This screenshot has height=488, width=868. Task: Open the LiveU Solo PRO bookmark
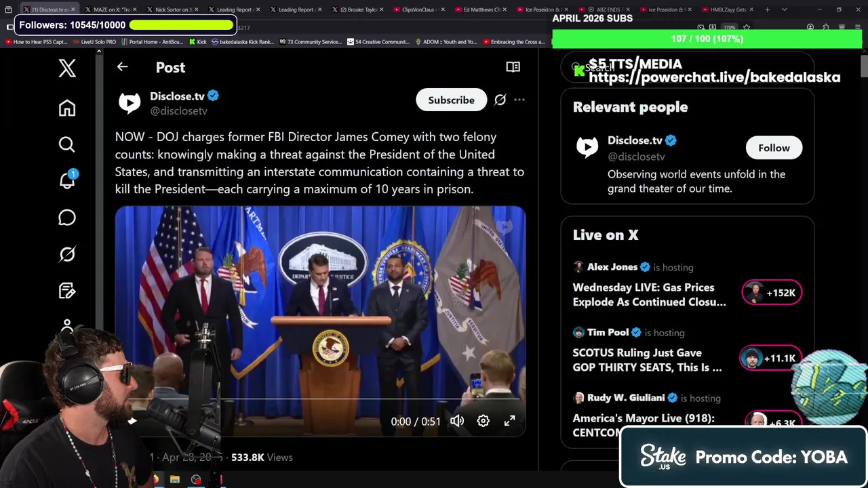pos(94,42)
